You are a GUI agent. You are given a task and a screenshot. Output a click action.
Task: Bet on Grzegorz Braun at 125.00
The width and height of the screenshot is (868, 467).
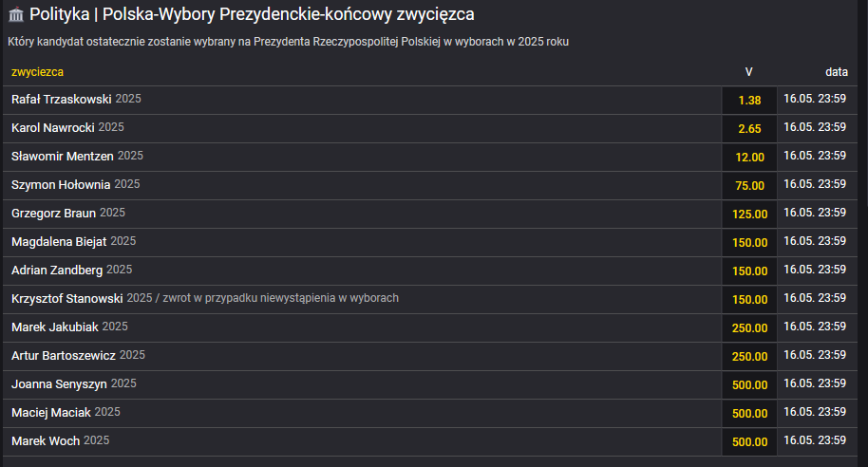[749, 214]
